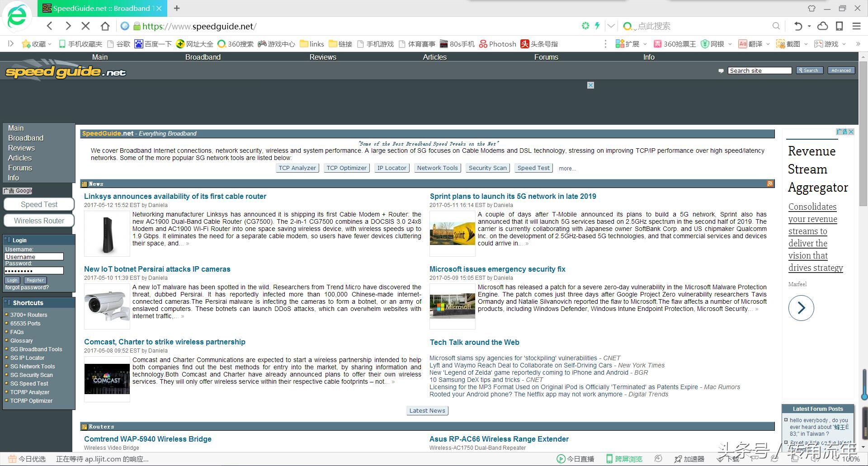Click the browser home icon
Image resolution: width=868 pixels, height=466 pixels.
[105, 26]
